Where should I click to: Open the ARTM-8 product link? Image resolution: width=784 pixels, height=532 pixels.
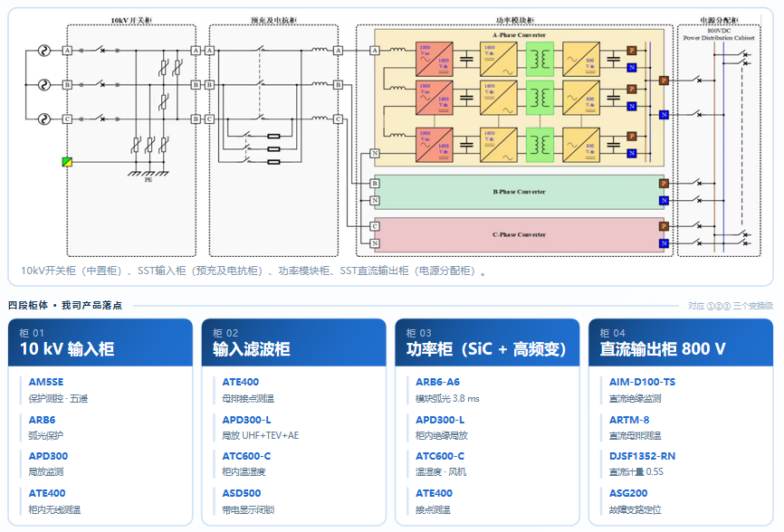(629, 420)
